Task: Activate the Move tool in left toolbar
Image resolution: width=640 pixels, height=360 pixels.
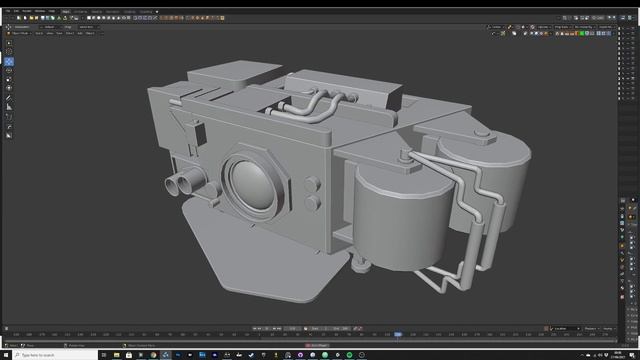Action: tap(9, 61)
